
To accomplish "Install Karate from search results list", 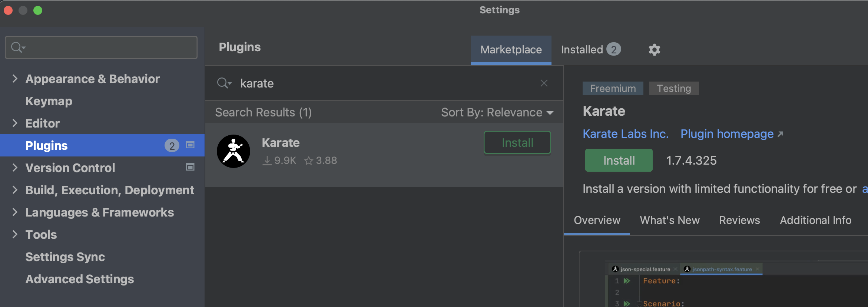I will pyautogui.click(x=517, y=142).
